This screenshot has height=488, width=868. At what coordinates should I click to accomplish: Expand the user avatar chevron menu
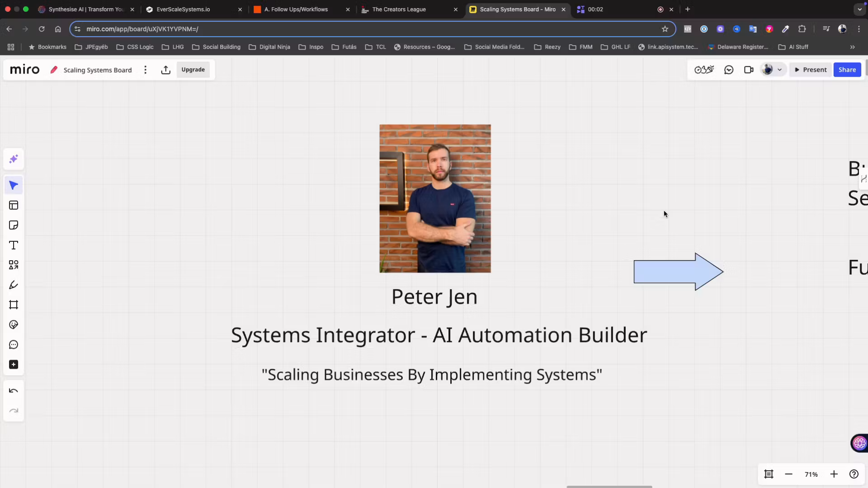[779, 69]
